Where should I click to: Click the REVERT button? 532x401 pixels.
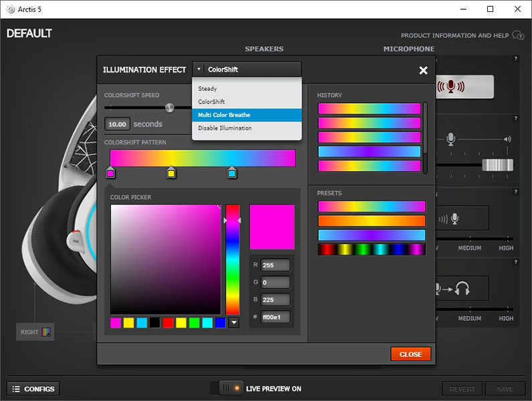click(462, 389)
